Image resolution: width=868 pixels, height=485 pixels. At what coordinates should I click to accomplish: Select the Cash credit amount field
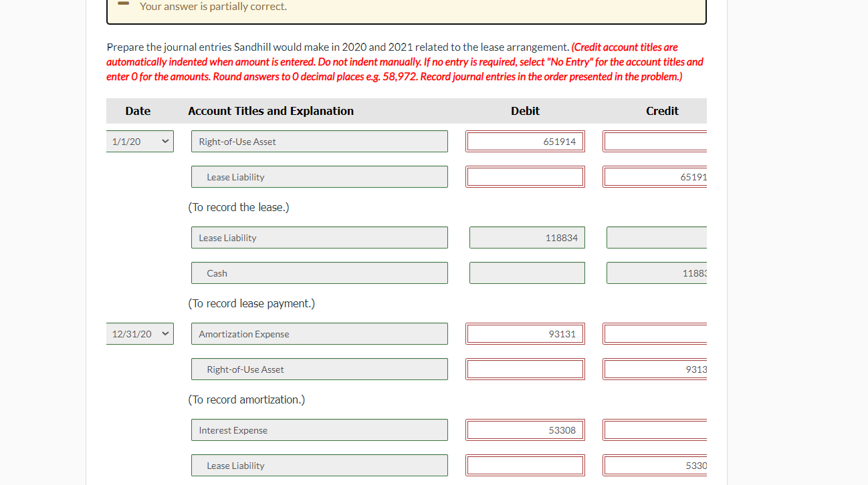[655, 273]
